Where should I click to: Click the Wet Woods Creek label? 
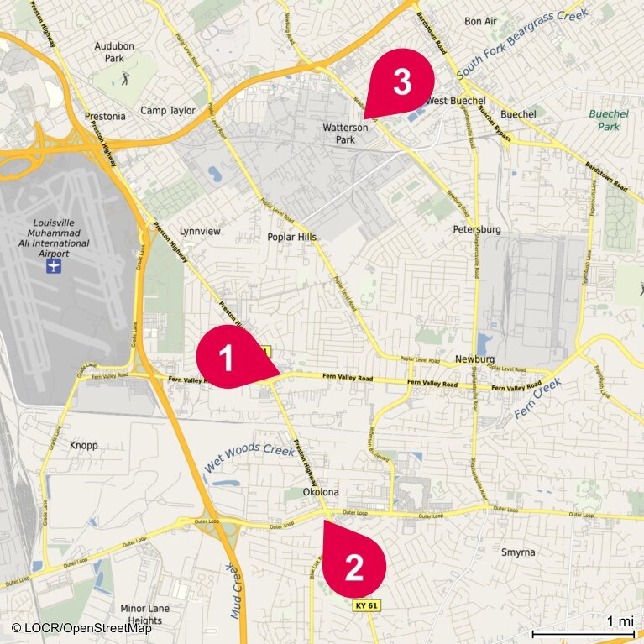249,457
